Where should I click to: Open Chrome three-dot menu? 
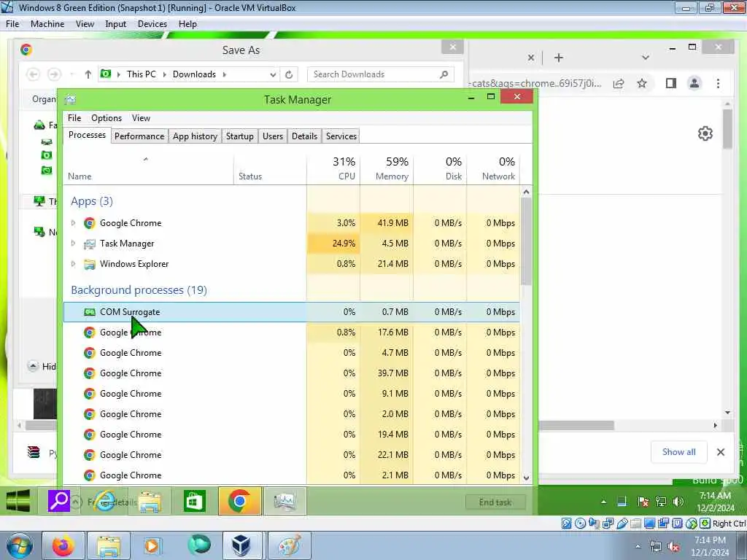click(x=718, y=83)
